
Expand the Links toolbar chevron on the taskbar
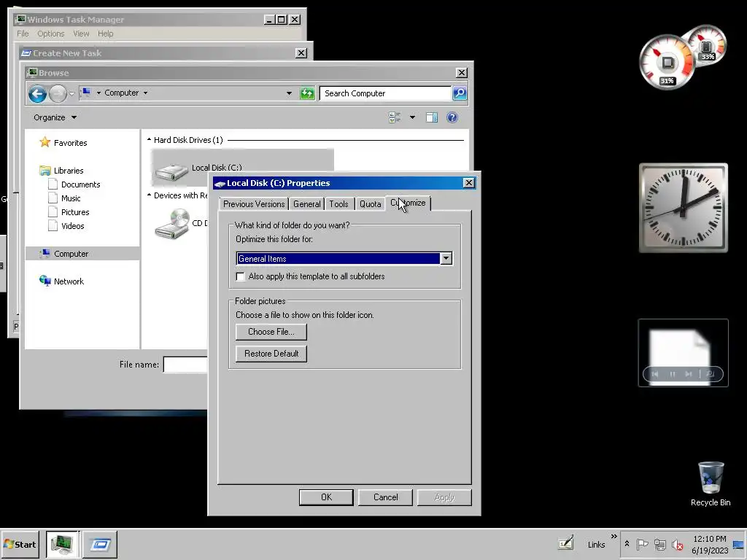(x=614, y=536)
